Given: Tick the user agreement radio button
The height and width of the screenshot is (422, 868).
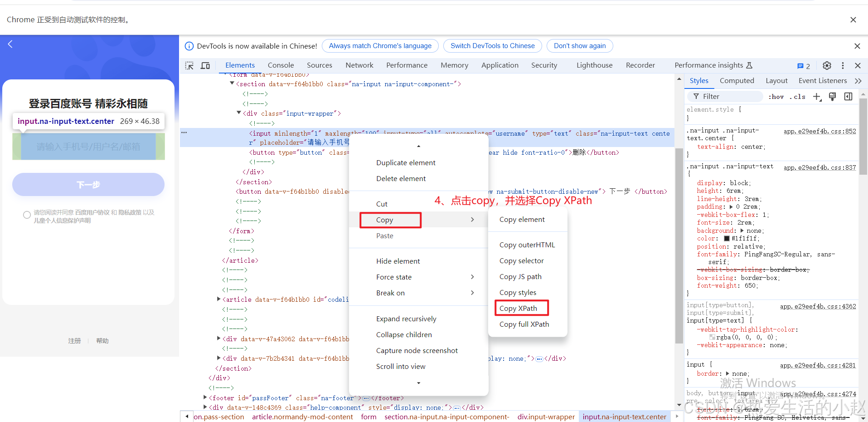Looking at the screenshot, I should (27, 215).
